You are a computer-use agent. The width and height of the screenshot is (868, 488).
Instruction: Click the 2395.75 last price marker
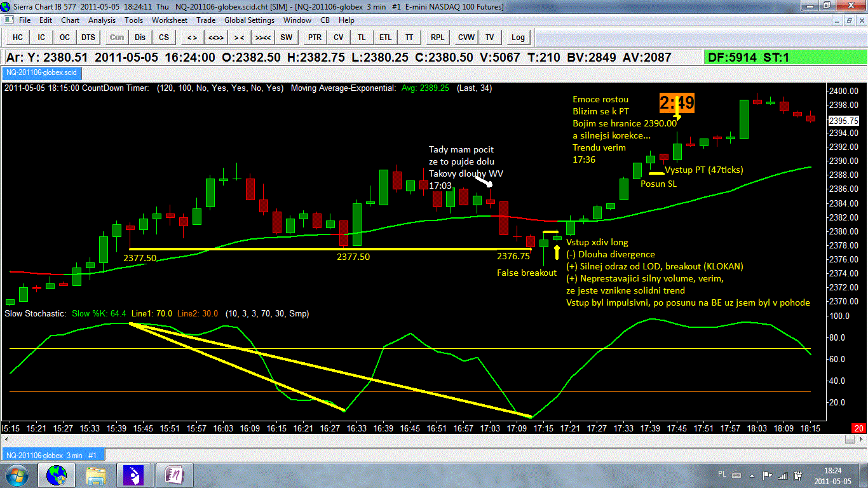pos(844,121)
